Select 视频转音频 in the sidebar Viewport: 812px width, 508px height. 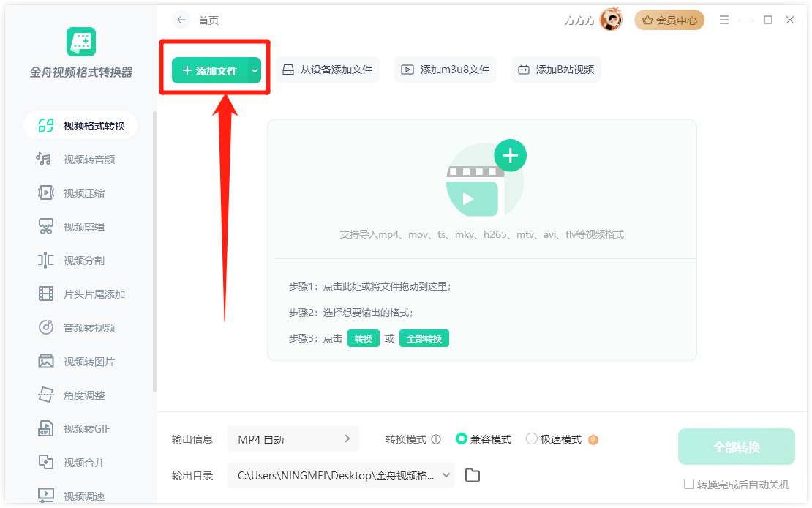80,159
